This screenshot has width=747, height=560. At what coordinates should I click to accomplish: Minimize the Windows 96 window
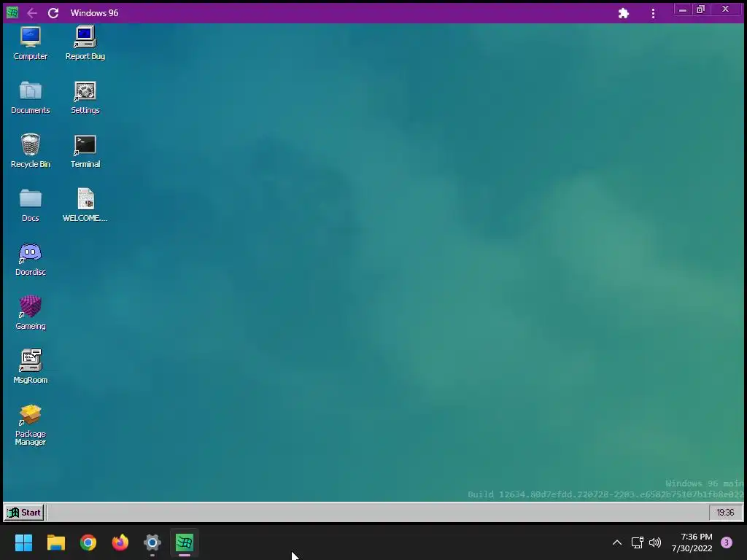pyautogui.click(x=683, y=9)
